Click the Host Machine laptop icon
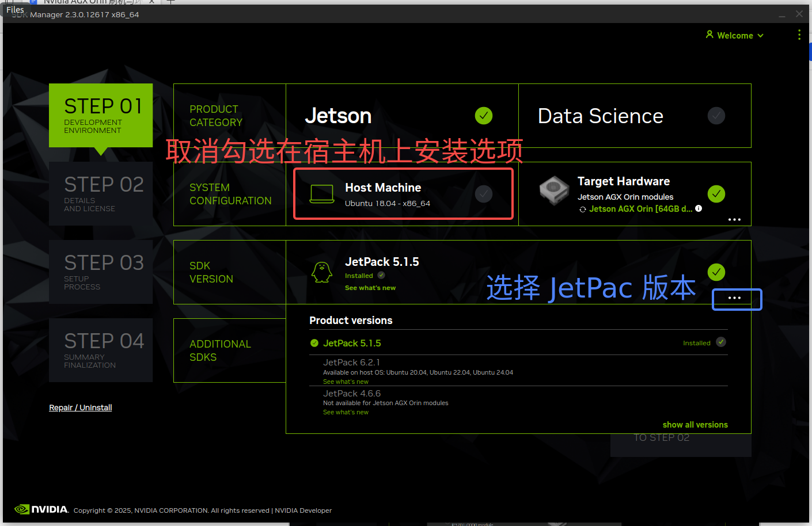This screenshot has width=812, height=526. pos(322,194)
